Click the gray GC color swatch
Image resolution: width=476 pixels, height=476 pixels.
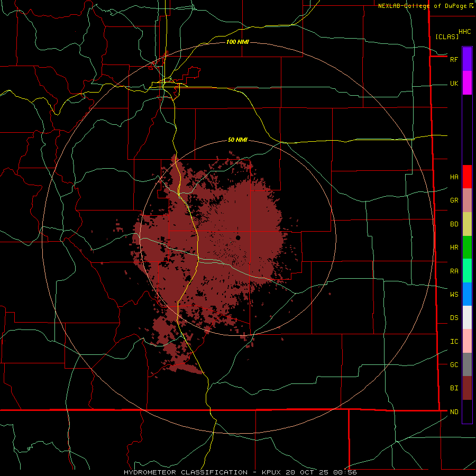coord(467,364)
